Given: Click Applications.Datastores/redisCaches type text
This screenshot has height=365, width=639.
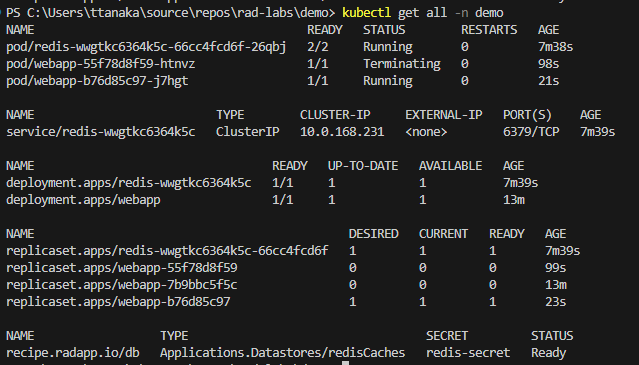Looking at the screenshot, I should click(x=282, y=353).
